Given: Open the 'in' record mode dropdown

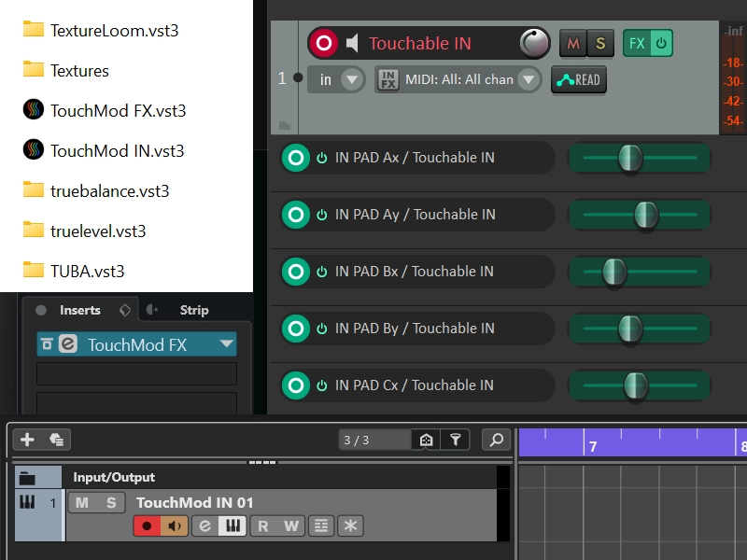Looking at the screenshot, I should pos(336,79).
